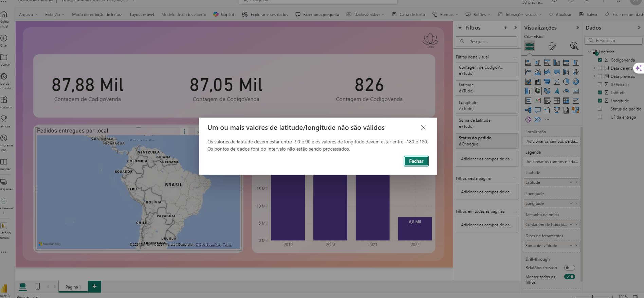644x298 pixels.
Task: Open the Analytics magnifier tab
Action: pyautogui.click(x=574, y=46)
